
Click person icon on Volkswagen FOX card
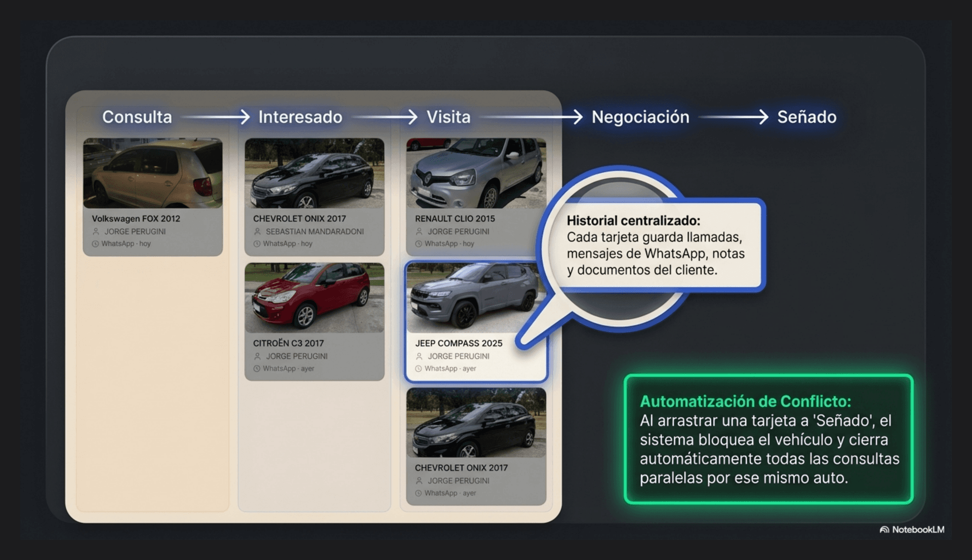coord(96,231)
